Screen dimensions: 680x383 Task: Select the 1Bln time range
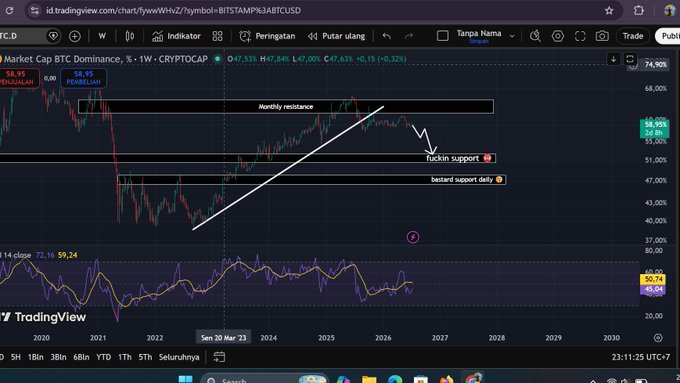pyautogui.click(x=36, y=357)
